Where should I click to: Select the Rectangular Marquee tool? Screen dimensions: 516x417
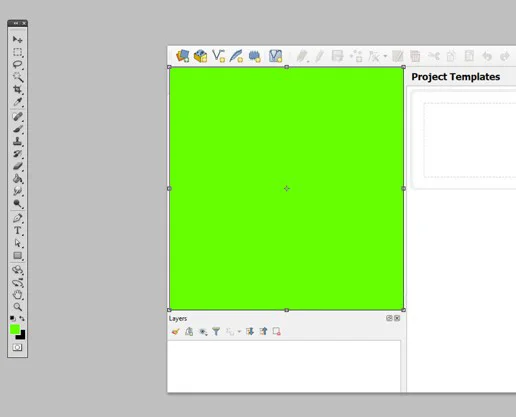tap(17, 52)
